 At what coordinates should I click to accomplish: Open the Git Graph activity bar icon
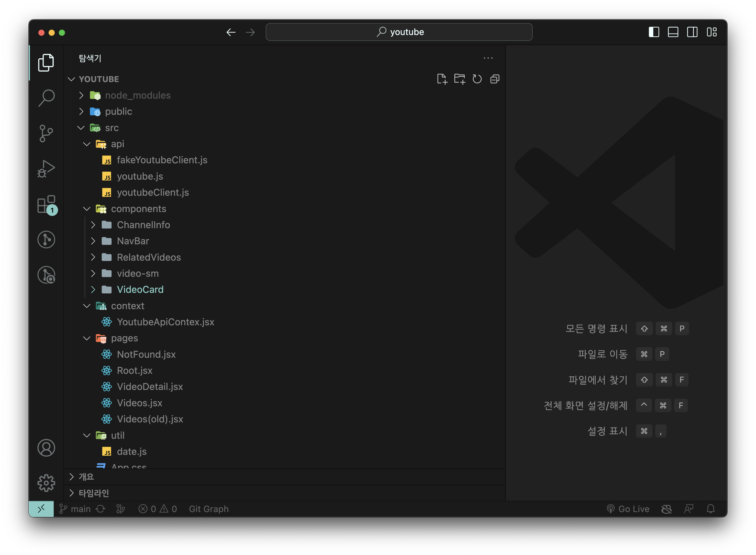[x=46, y=239]
